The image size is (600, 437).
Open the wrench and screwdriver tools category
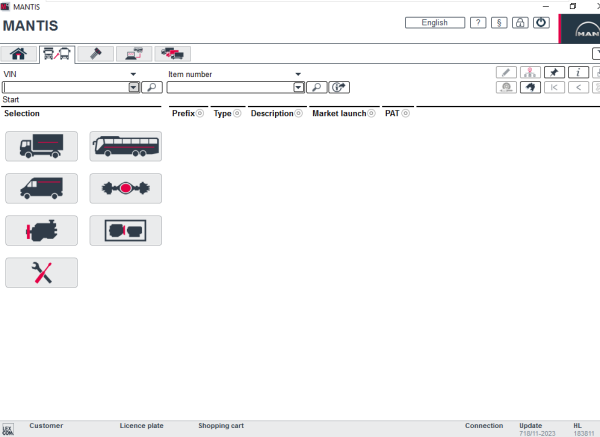[x=41, y=272]
